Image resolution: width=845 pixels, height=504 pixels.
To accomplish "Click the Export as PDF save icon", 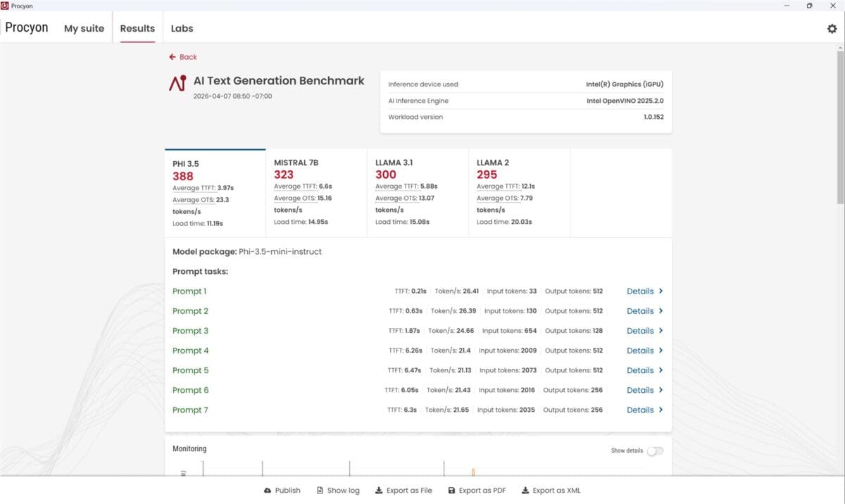I will point(451,491).
